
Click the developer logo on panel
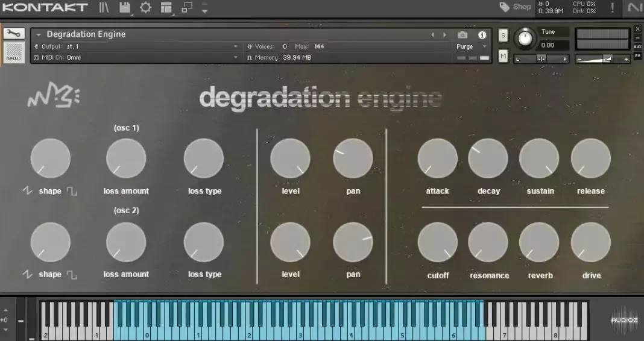click(54, 96)
